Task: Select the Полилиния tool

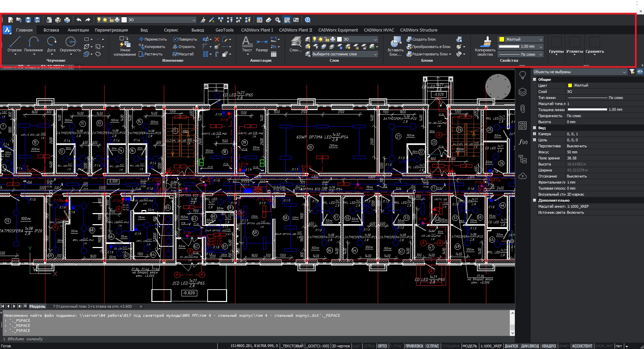Action: (x=33, y=45)
